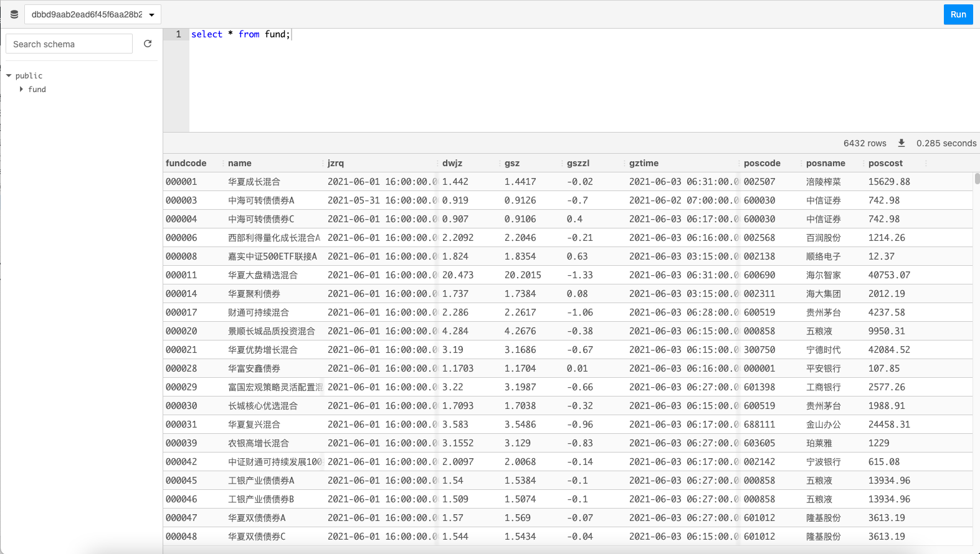The height and width of the screenshot is (554, 980).
Task: Select the poscost cell 40753.07
Action: click(889, 275)
